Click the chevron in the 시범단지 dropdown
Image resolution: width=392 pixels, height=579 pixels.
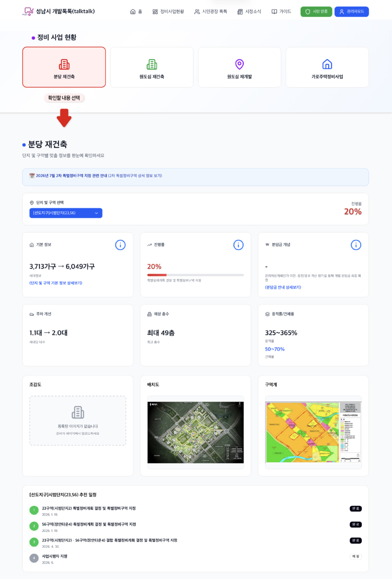(96, 213)
